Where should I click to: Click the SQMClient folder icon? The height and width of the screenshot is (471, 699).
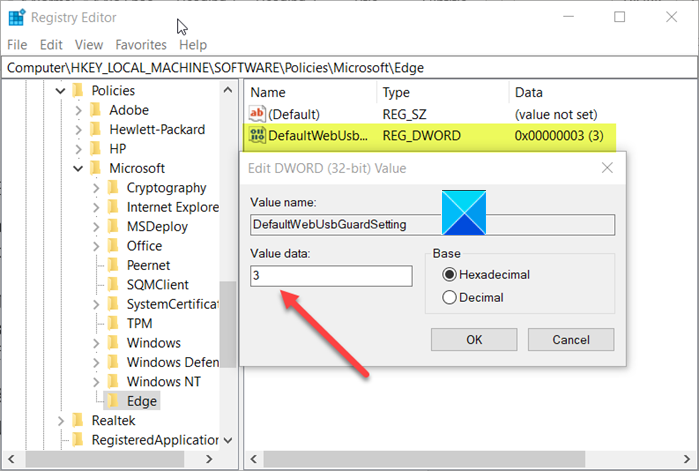(113, 284)
